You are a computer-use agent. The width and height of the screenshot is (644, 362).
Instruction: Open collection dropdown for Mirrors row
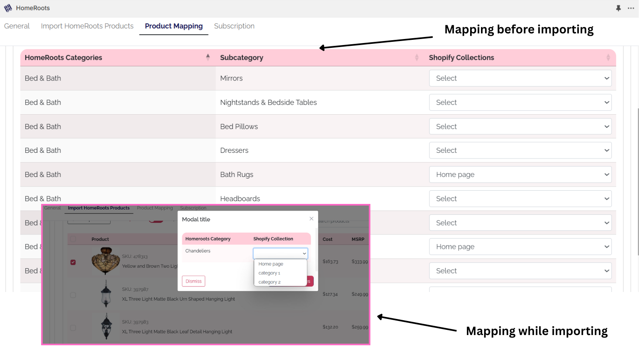tap(520, 78)
